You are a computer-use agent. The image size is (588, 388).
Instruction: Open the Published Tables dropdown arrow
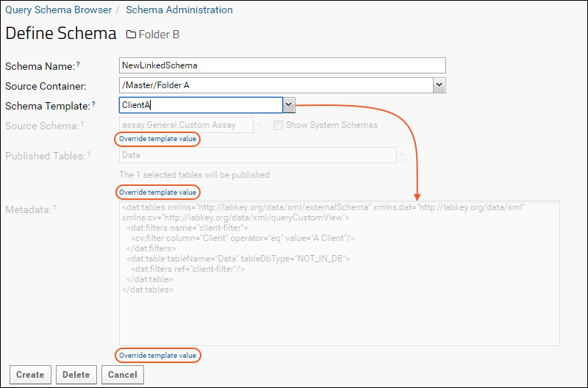click(x=403, y=155)
